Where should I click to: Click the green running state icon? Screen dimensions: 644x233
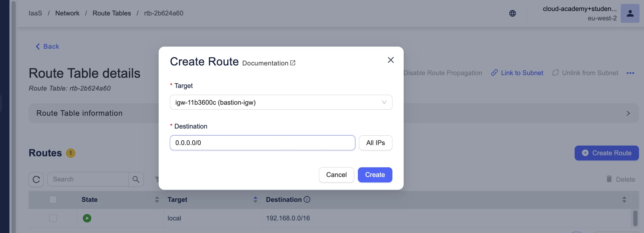(87, 218)
